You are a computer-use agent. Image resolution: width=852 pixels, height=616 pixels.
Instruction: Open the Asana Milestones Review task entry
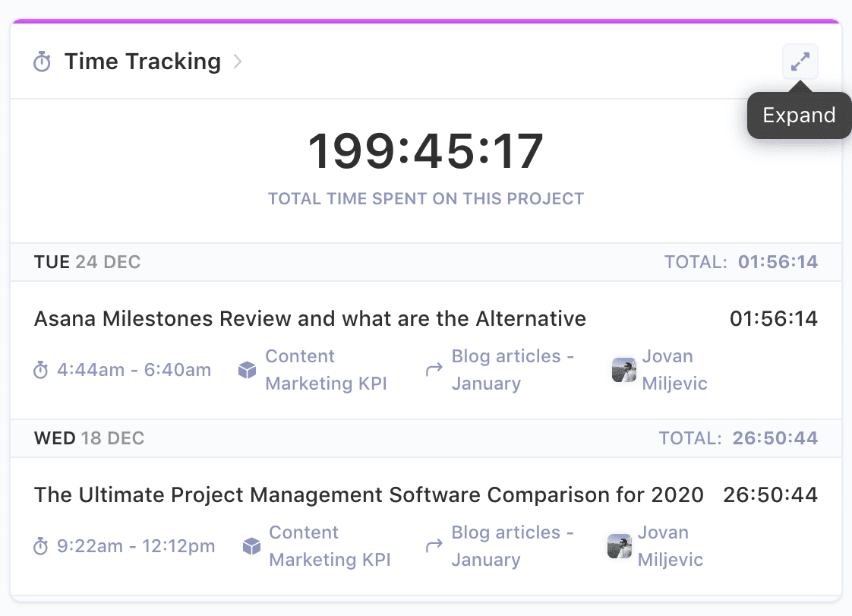[x=309, y=318]
